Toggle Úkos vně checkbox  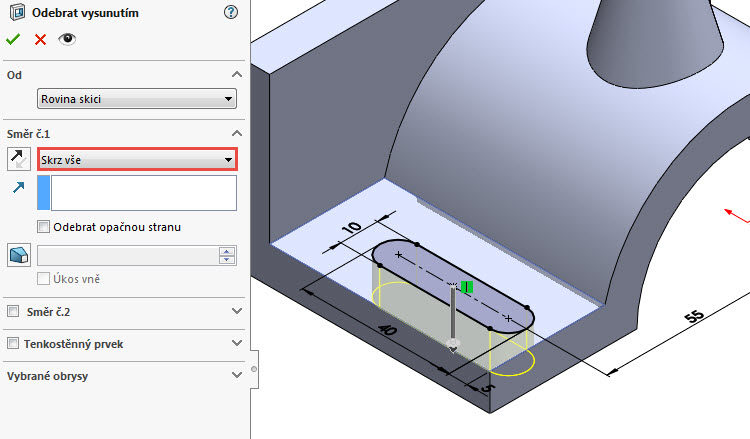pyautogui.click(x=44, y=278)
